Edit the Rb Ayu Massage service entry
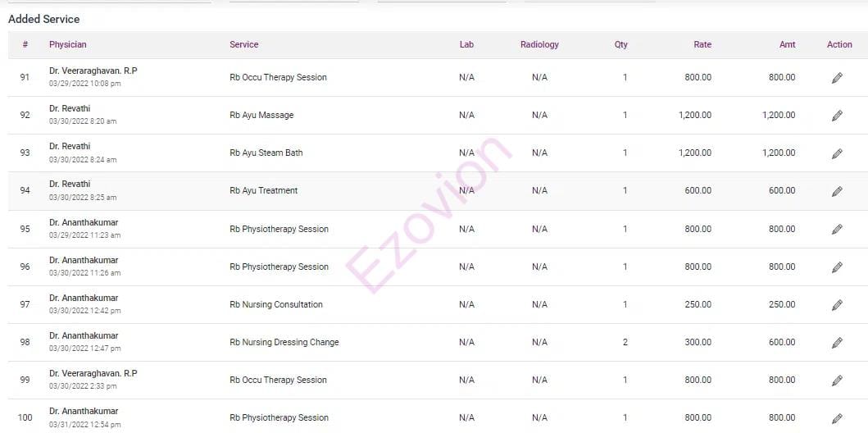This screenshot has height=433, width=868. click(x=837, y=116)
